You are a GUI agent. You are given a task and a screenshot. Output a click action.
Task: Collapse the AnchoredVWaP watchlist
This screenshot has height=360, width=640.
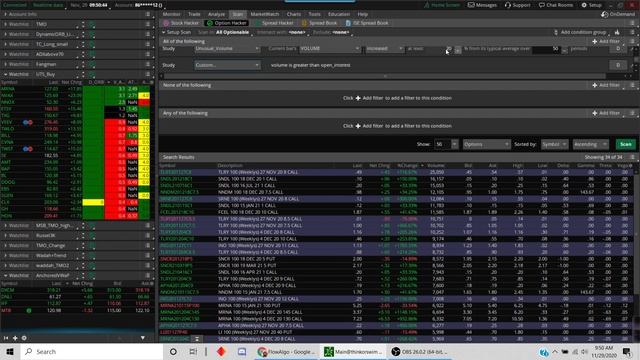coord(5,276)
